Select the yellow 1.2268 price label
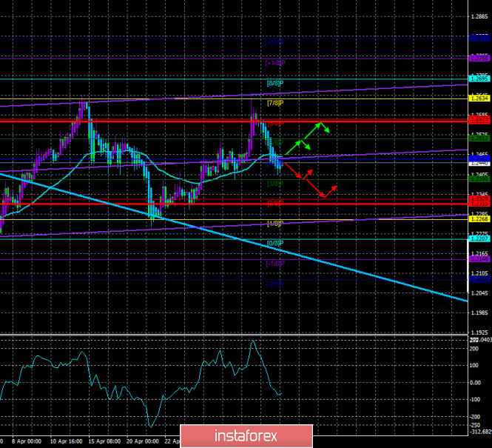This screenshot has width=492, height=448. [479, 219]
